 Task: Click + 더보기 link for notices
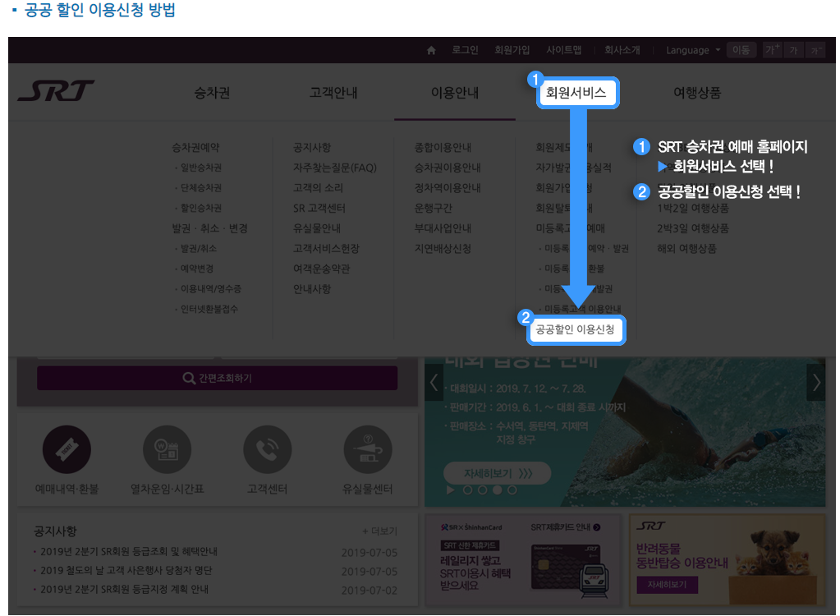pyautogui.click(x=380, y=531)
